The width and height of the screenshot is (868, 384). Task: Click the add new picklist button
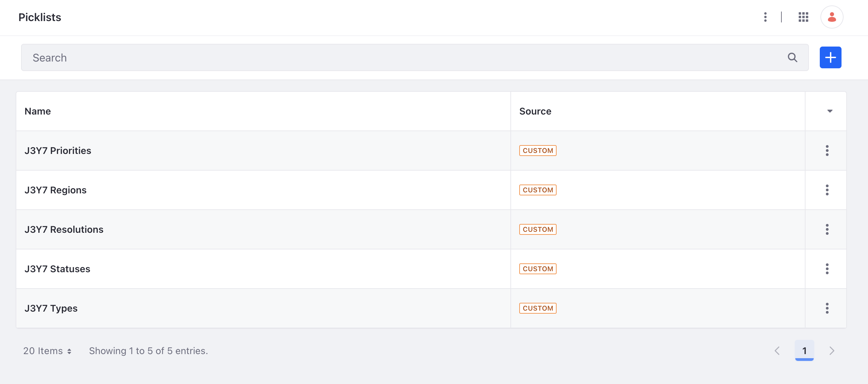[830, 57]
